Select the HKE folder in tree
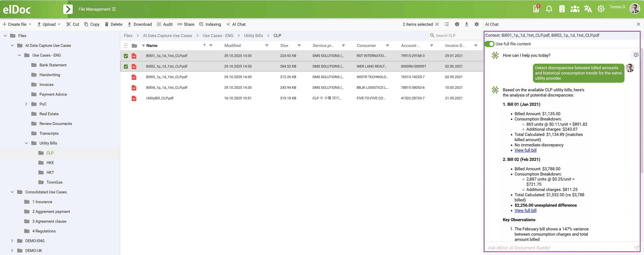The height and width of the screenshot is (255, 644). [x=50, y=163]
